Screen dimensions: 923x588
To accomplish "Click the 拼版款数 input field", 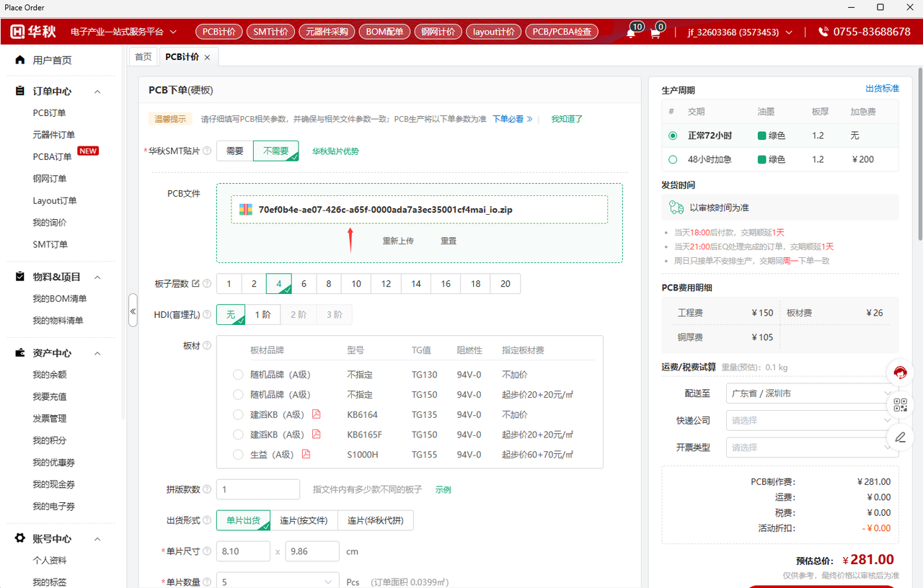I will tap(258, 489).
